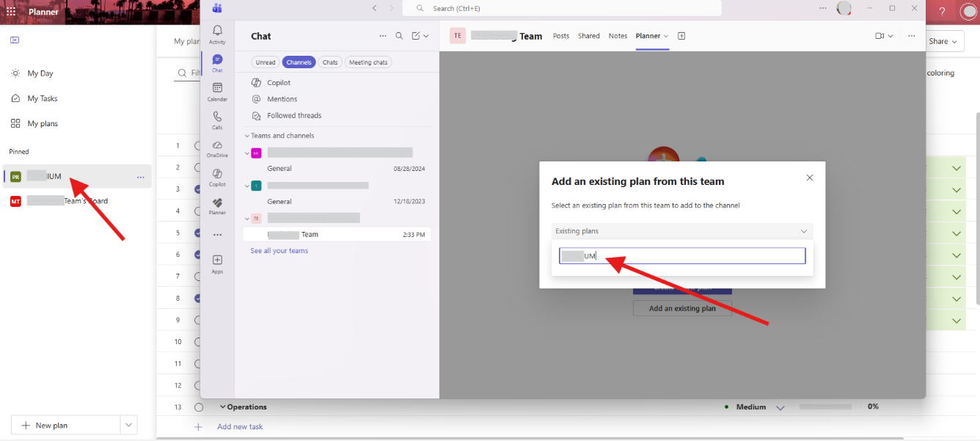This screenshot has height=441, width=980.
Task: Open new chat options chevron
Action: click(x=426, y=36)
